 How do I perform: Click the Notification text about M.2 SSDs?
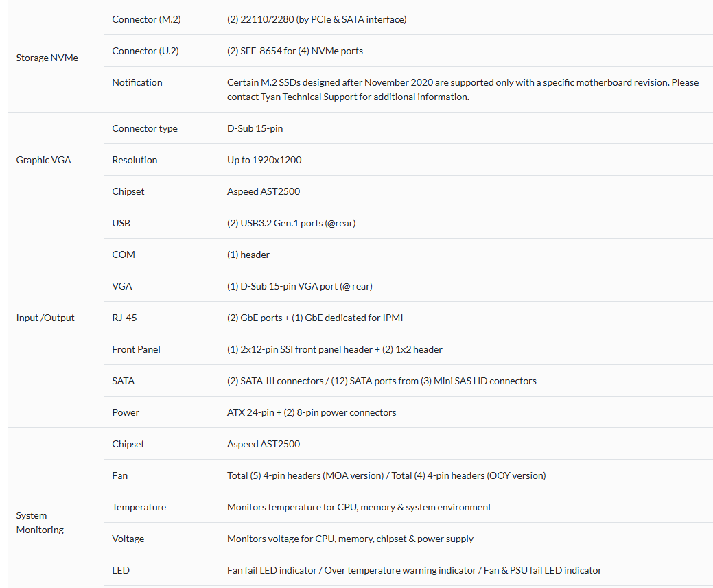pyautogui.click(x=463, y=89)
